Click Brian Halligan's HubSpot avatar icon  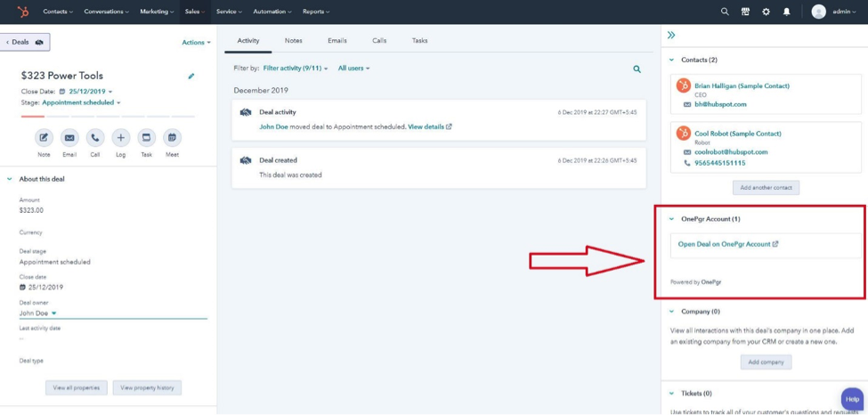click(x=684, y=85)
